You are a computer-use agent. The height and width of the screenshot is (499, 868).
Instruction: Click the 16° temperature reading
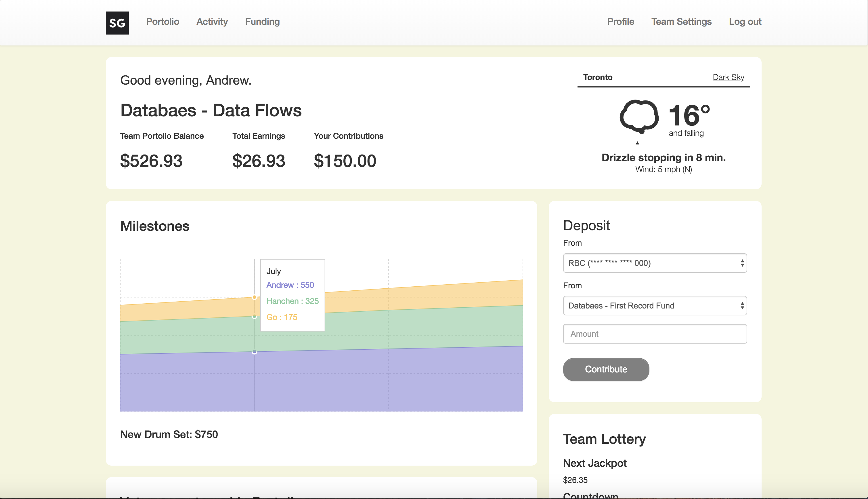(689, 116)
